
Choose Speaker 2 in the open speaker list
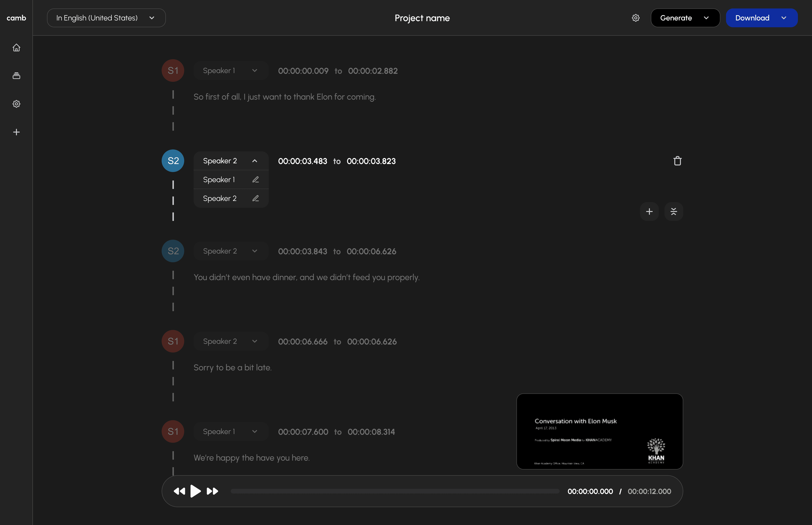pyautogui.click(x=219, y=198)
